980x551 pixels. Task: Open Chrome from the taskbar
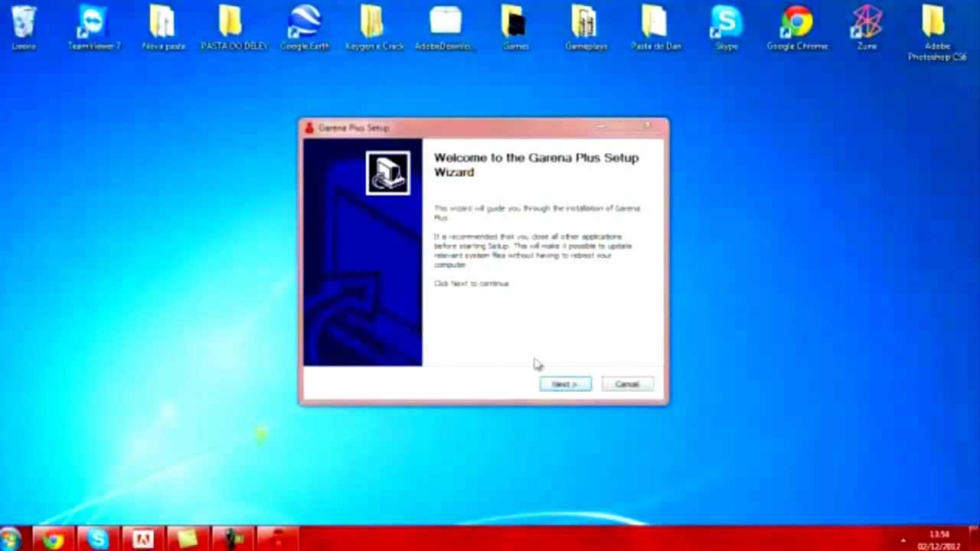coord(53,539)
